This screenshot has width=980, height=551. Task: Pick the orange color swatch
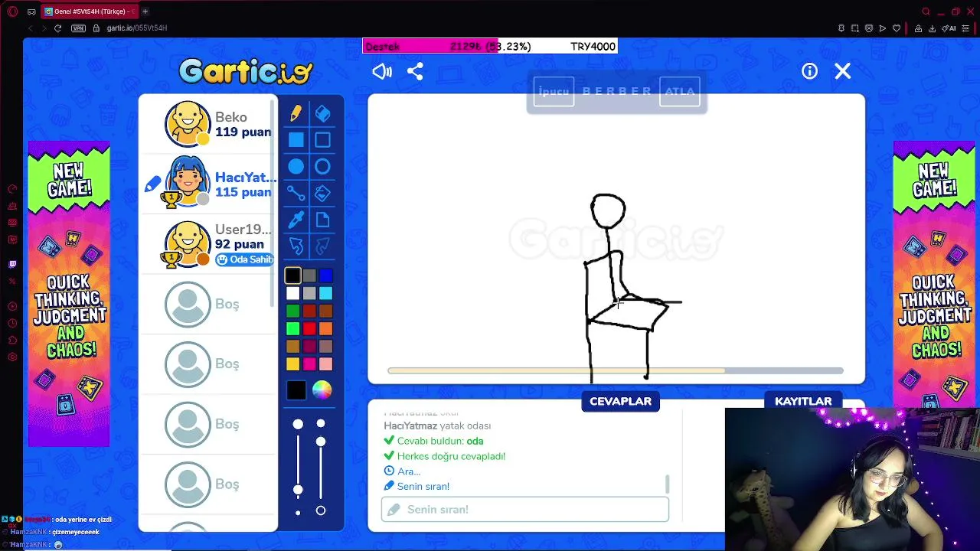point(326,328)
